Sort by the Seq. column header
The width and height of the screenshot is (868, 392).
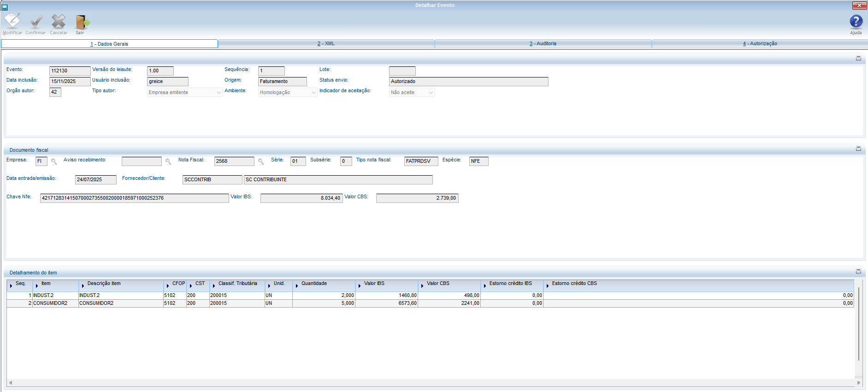19,285
